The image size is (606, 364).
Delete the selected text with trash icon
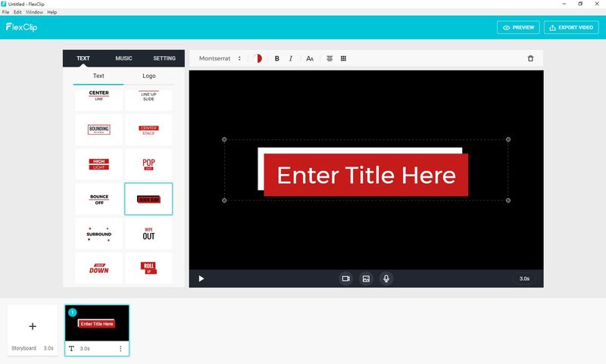530,59
